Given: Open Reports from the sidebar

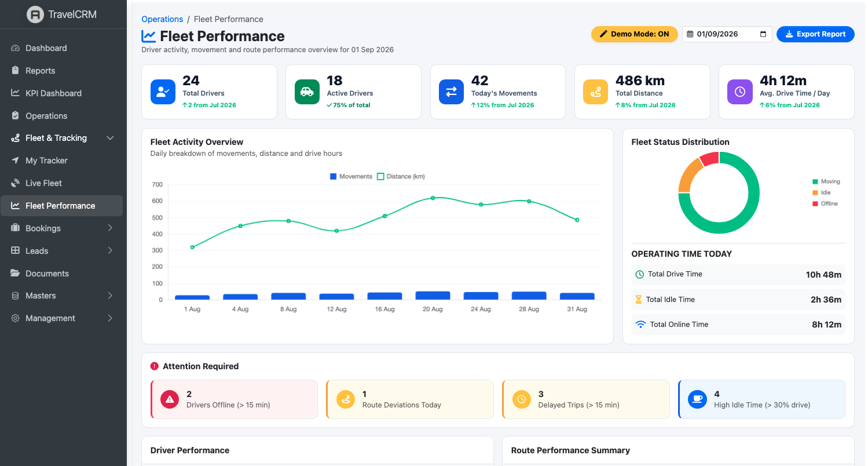Looking at the screenshot, I should [x=61, y=71].
